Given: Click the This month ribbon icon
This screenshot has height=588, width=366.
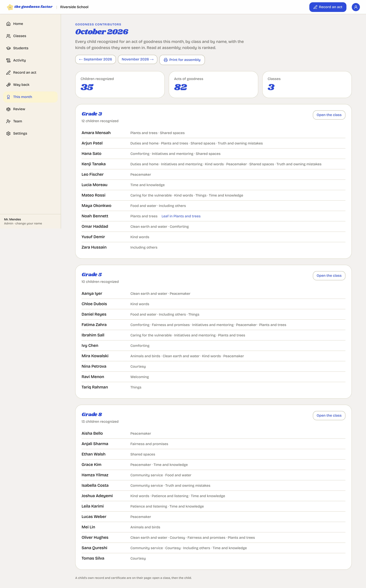Looking at the screenshot, I should pyautogui.click(x=9, y=97).
